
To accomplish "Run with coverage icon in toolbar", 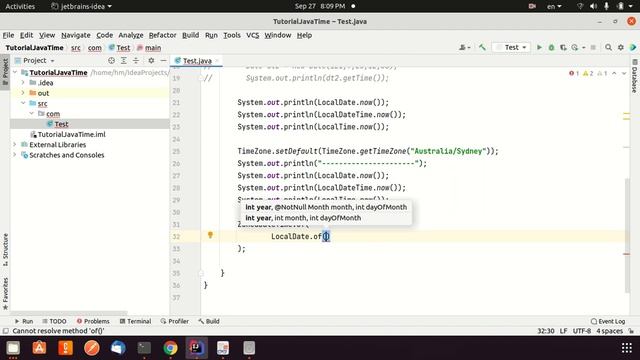I will click(563, 47).
